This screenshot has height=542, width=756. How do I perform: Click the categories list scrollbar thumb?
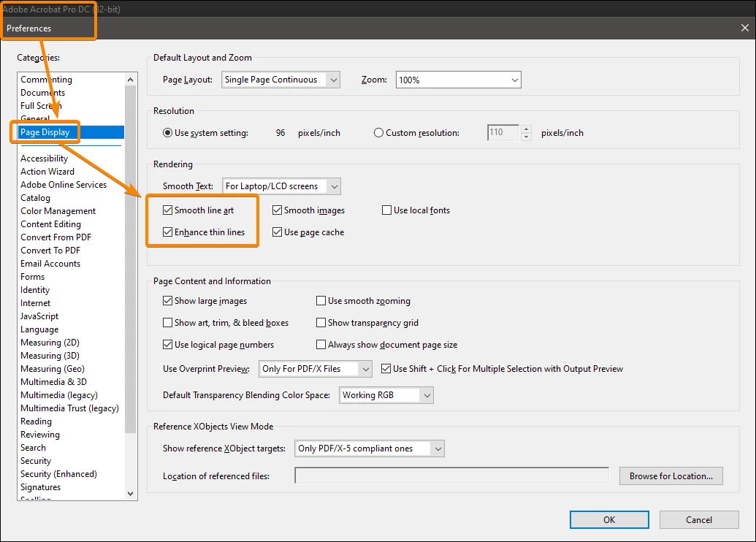click(x=130, y=259)
